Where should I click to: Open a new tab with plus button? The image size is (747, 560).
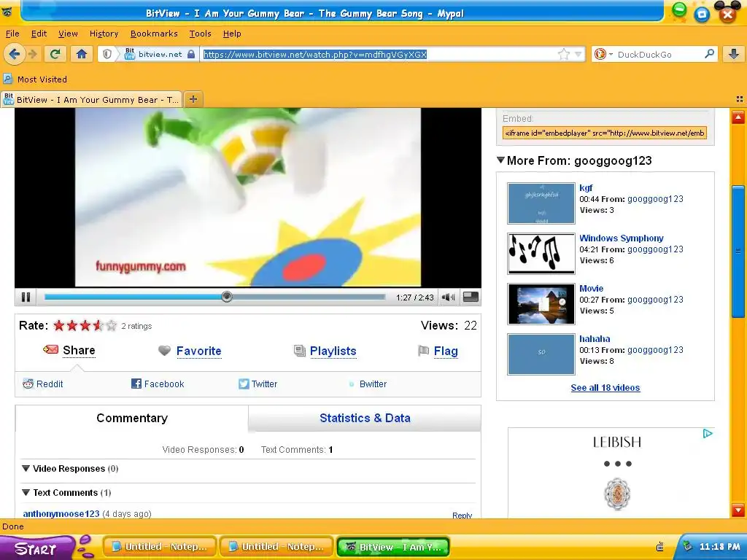[x=193, y=99]
